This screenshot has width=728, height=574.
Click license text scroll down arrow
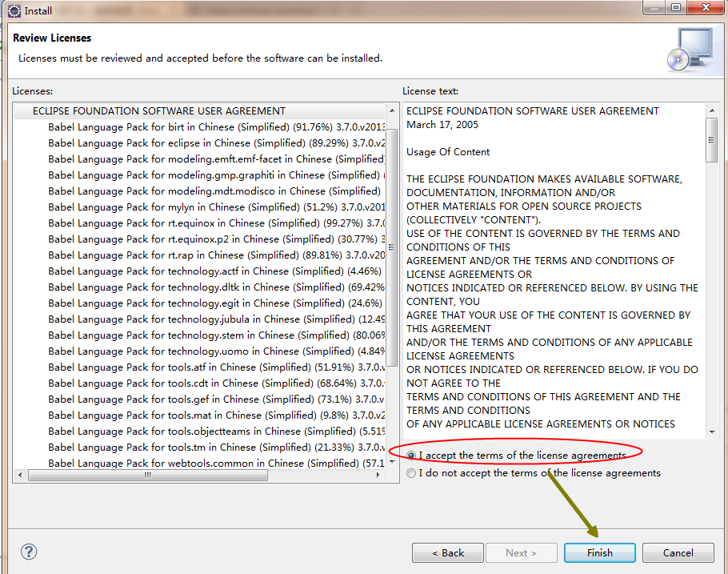(712, 432)
